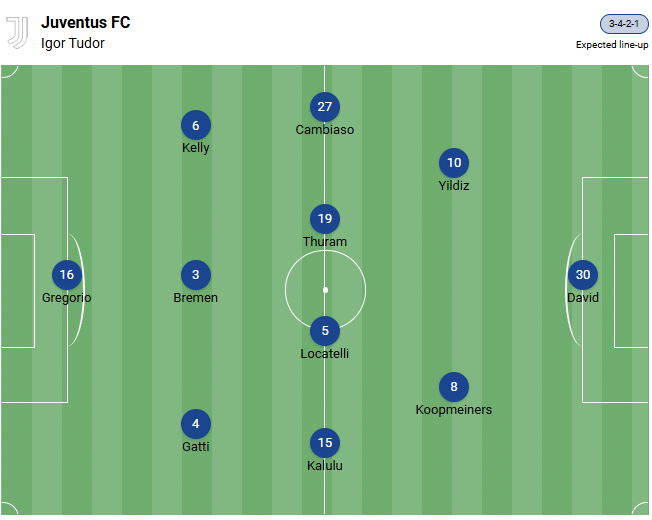This screenshot has height=520, width=652.
Task: Select Locatelli's number 5 marker
Action: click(x=325, y=331)
